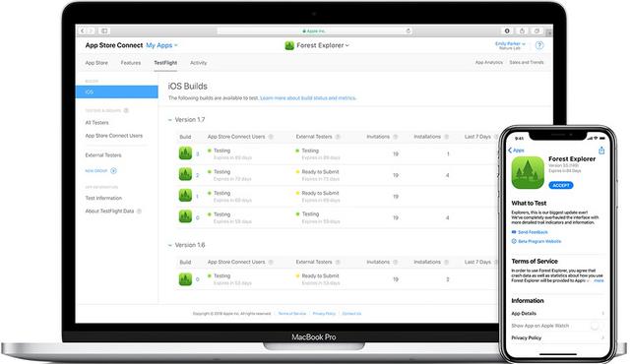Open build 0 icon under Version 1.6

[x=185, y=279]
